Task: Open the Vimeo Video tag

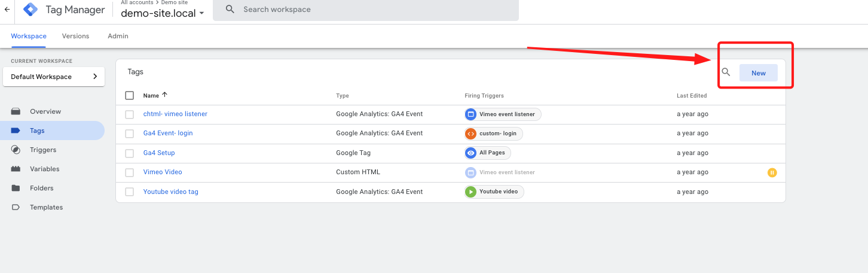Action: point(163,172)
